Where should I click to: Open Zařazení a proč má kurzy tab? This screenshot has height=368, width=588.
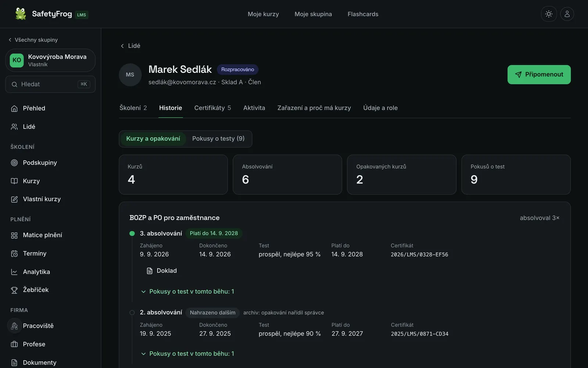314,108
